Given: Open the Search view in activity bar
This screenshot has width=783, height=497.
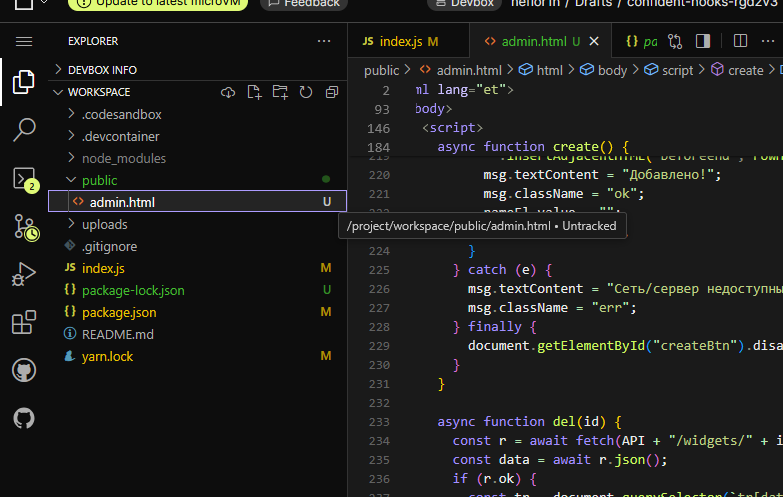Looking at the screenshot, I should [x=24, y=130].
